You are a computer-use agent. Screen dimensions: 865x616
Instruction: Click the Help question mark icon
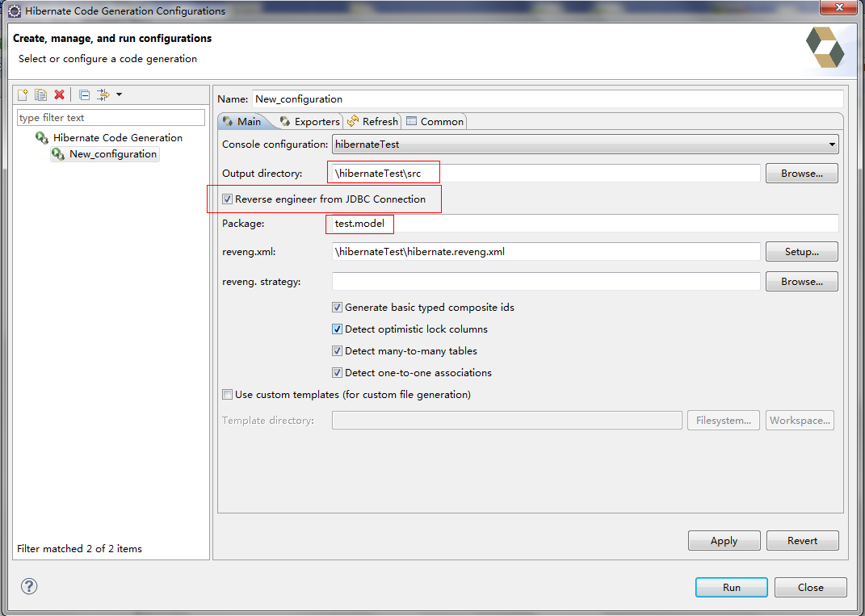[x=29, y=587]
